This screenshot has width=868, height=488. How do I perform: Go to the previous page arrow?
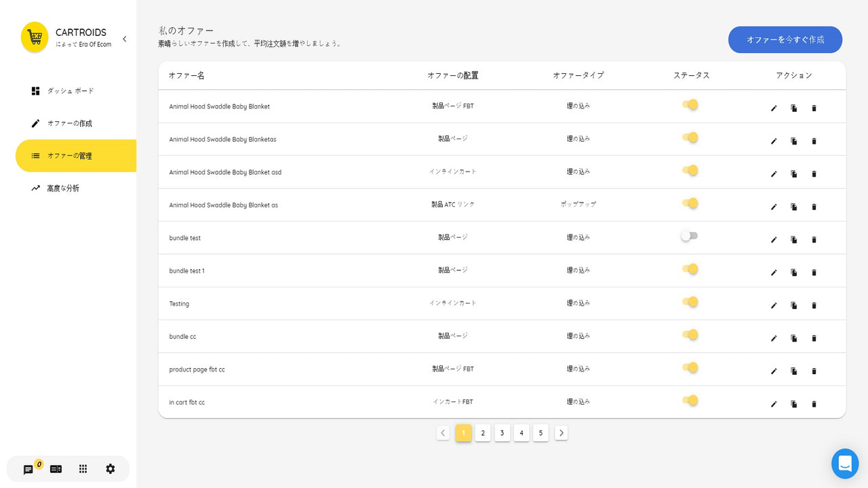443,433
